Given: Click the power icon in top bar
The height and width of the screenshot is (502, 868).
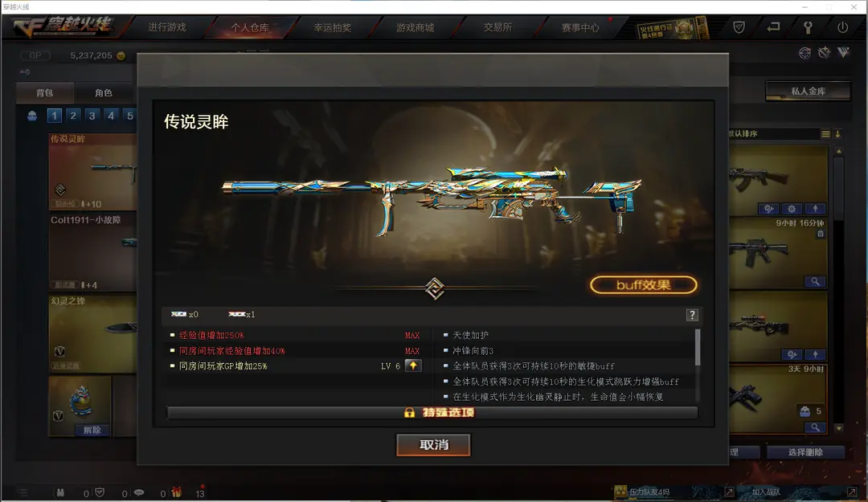Looking at the screenshot, I should click(842, 27).
